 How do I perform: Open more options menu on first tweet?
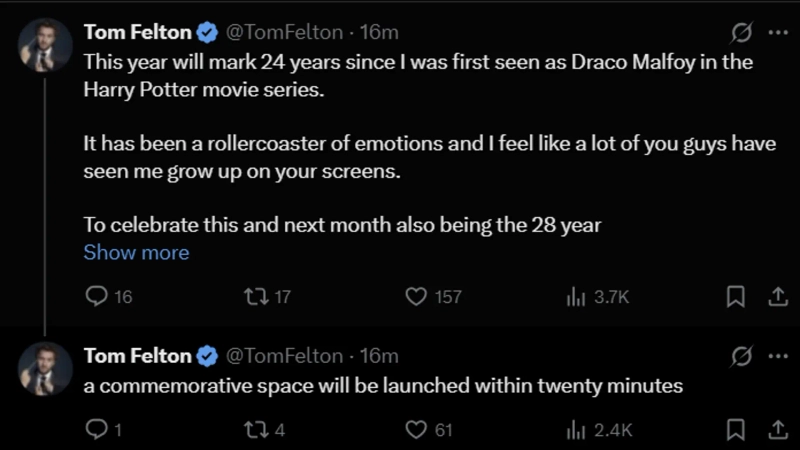(778, 33)
